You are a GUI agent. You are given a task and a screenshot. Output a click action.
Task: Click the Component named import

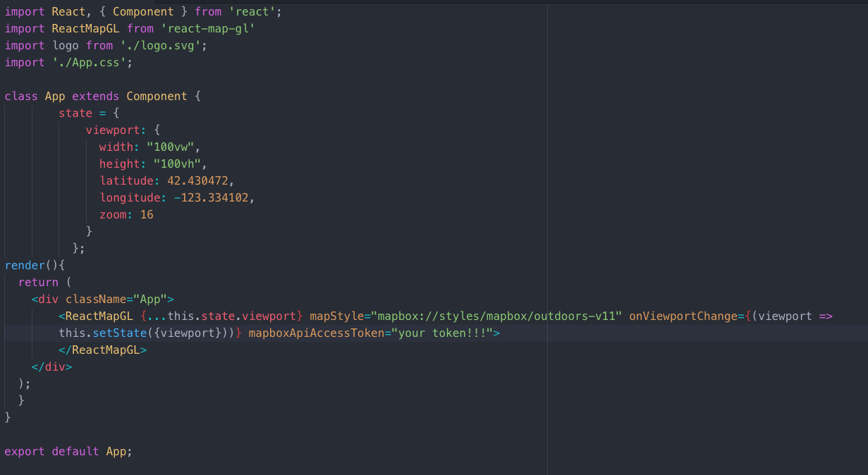142,11
